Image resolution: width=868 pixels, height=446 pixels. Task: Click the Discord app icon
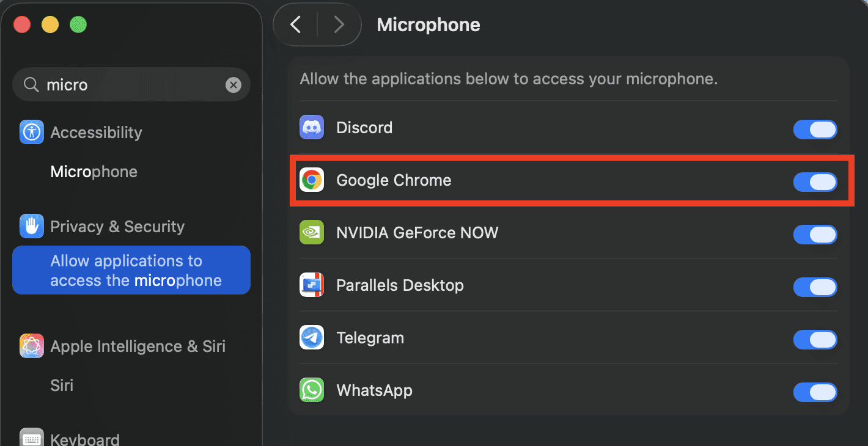312,128
